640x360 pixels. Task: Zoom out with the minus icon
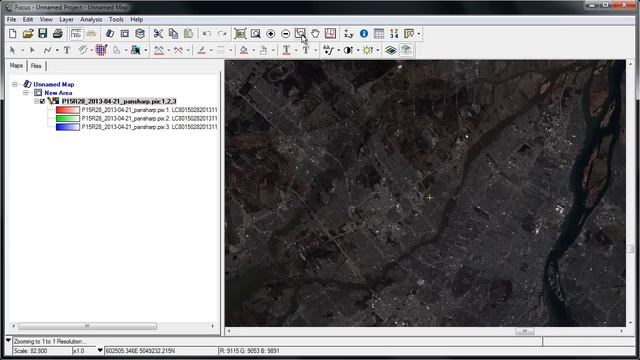tap(285, 33)
